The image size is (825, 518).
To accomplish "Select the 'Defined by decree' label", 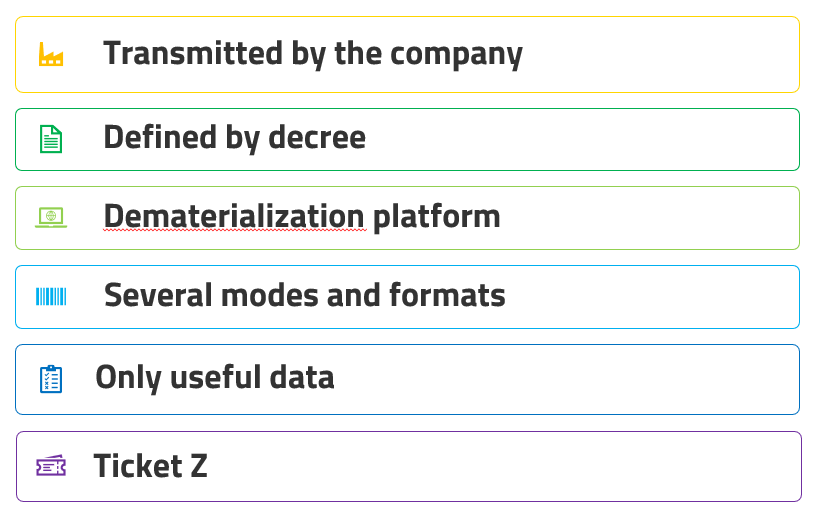I will (235, 138).
